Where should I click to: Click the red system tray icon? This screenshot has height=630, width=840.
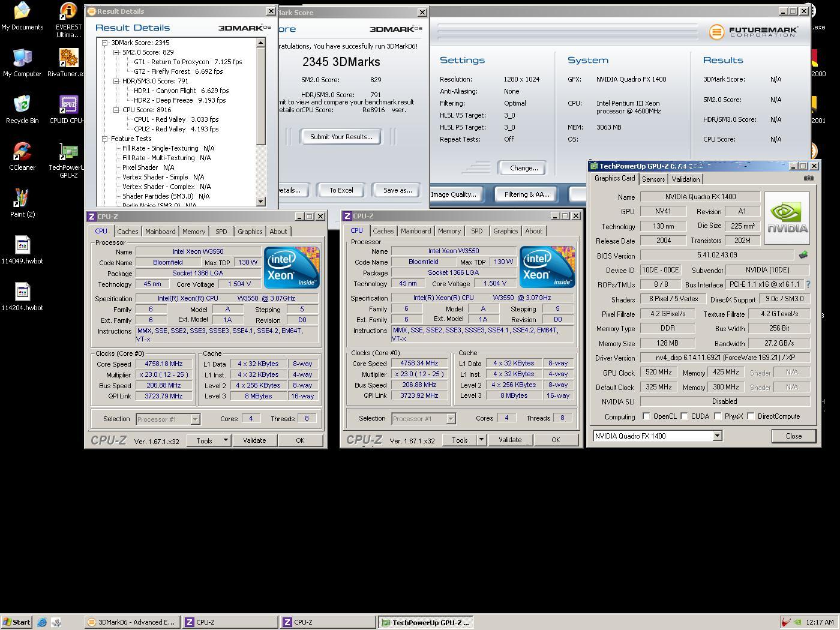pos(785,622)
